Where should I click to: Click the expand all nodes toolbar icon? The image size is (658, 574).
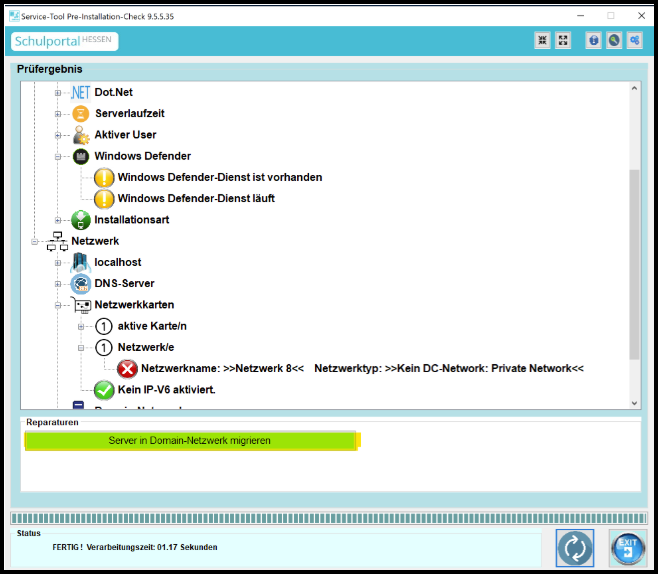[564, 41]
